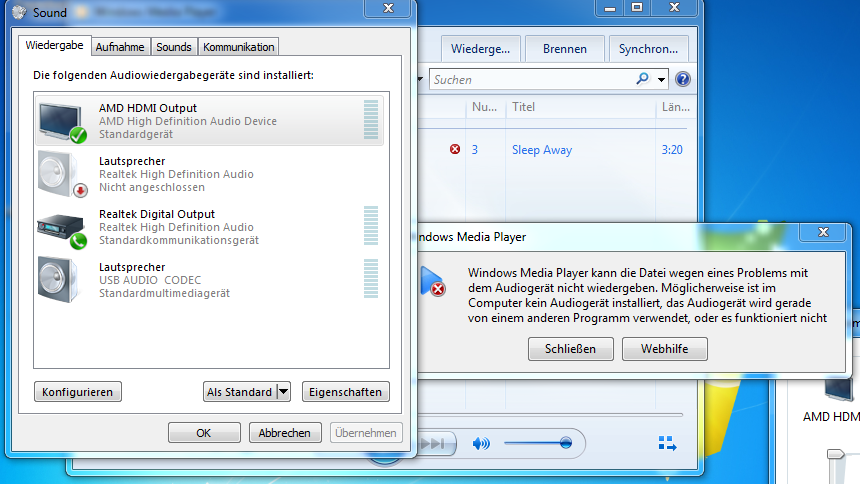
Task: Click Schließen in the error dialog
Action: pos(570,348)
